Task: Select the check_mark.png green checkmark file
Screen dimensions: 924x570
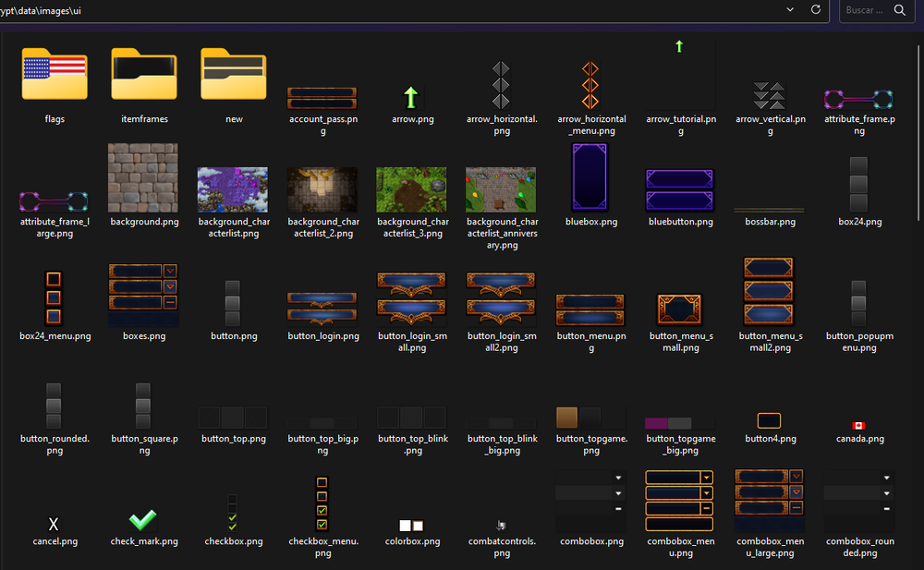Action: pyautogui.click(x=143, y=520)
